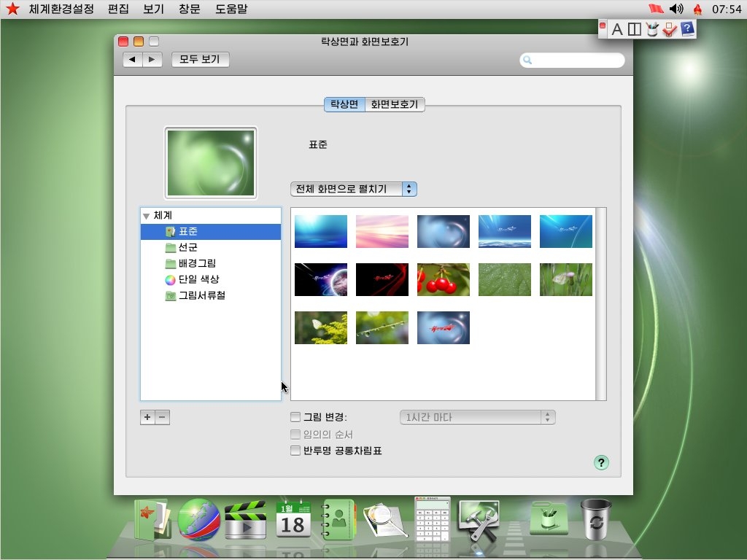747x560 pixels.
Task: Toggle the 임의의 순서 checkbox
Action: click(x=295, y=434)
